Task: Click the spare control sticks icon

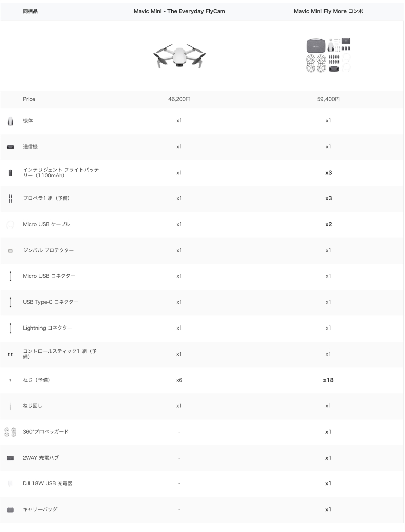Action: tap(10, 354)
